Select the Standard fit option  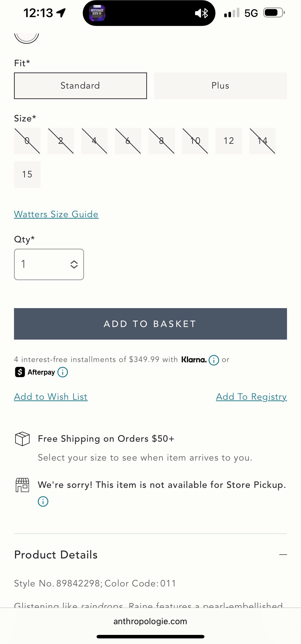[80, 86]
